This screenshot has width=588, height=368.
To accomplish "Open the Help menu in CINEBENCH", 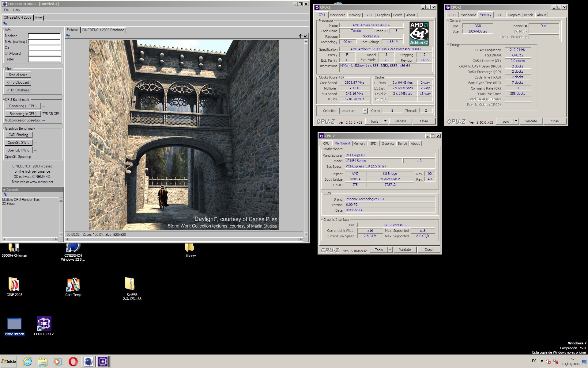I will click(16, 10).
